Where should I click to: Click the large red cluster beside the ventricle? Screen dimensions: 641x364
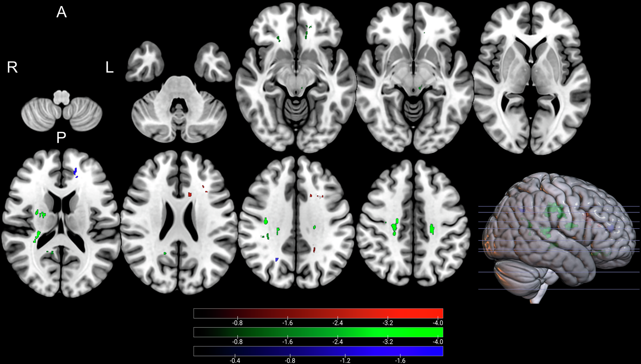click(x=190, y=194)
